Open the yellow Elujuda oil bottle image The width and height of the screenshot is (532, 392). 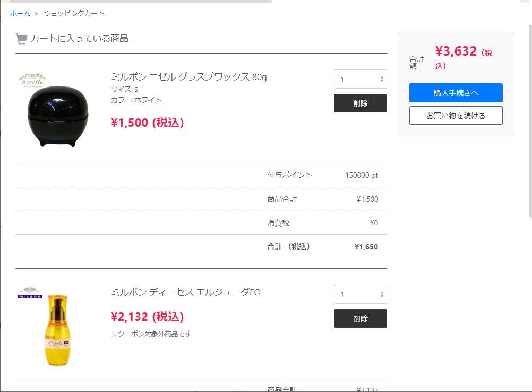pyautogui.click(x=58, y=330)
